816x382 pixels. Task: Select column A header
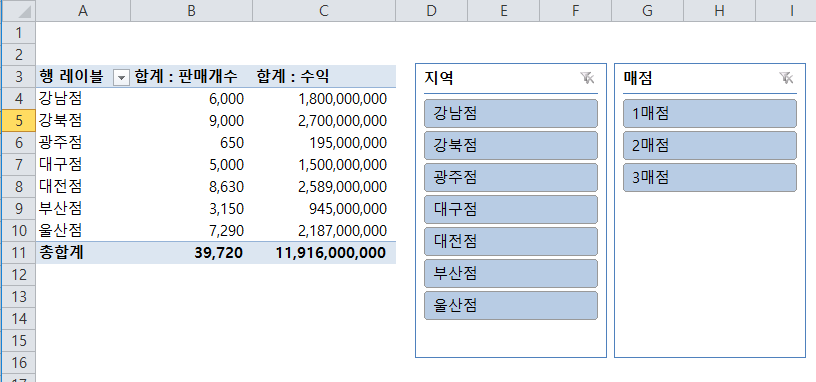pos(83,11)
